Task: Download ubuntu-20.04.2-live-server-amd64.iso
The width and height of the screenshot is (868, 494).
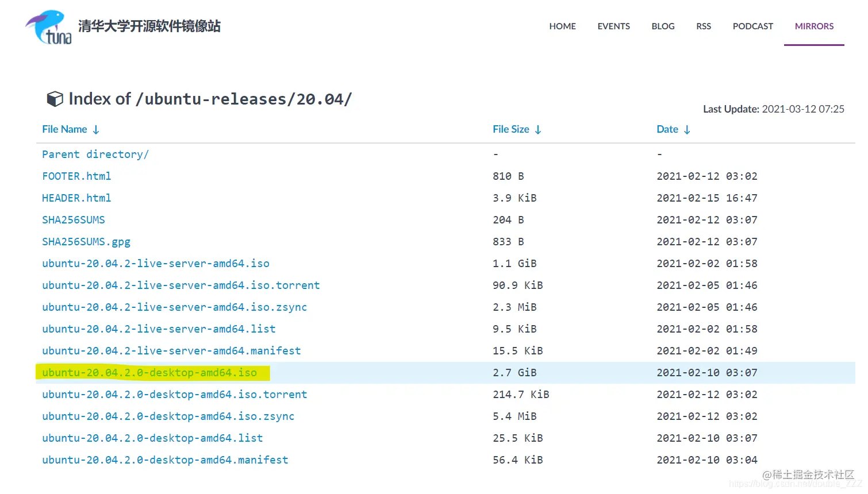Action: pos(156,263)
